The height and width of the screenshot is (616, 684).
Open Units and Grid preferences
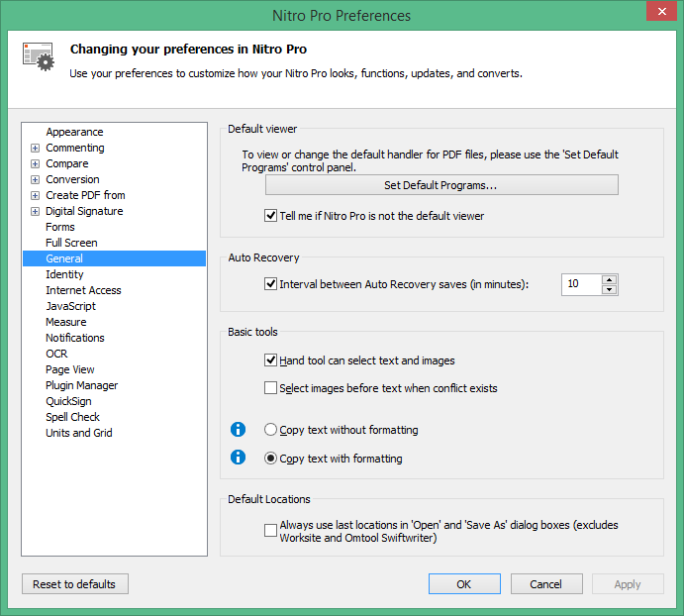coord(79,433)
